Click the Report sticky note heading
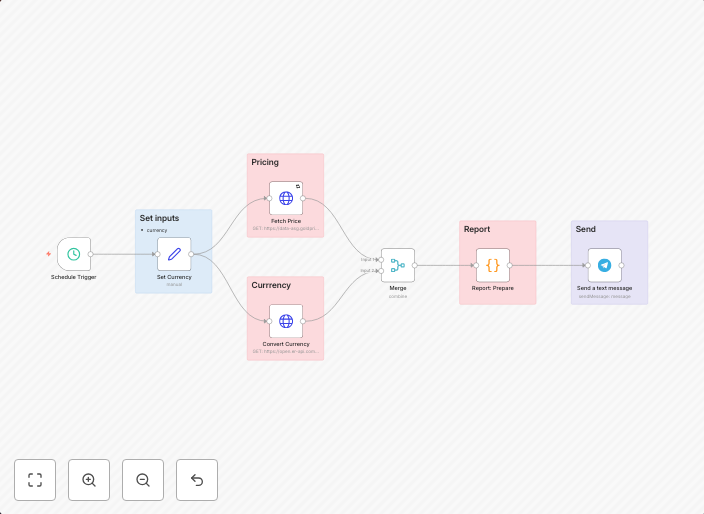This screenshot has height=514, width=704. point(477,229)
